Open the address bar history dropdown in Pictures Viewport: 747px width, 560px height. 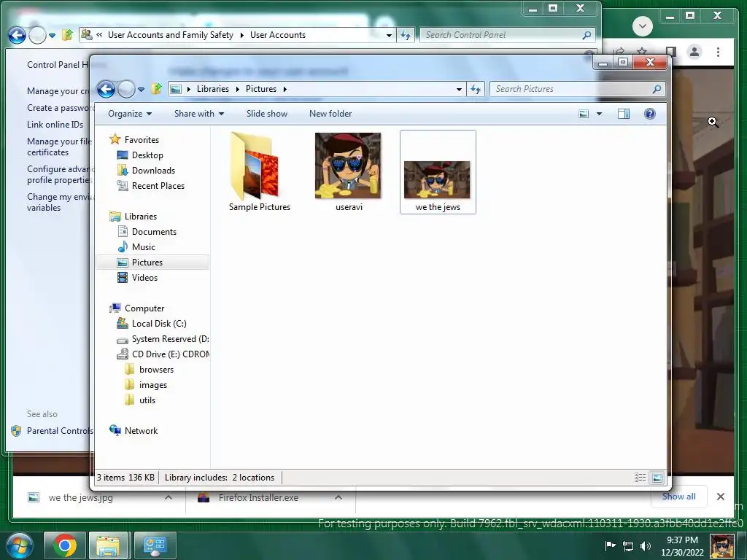(459, 89)
